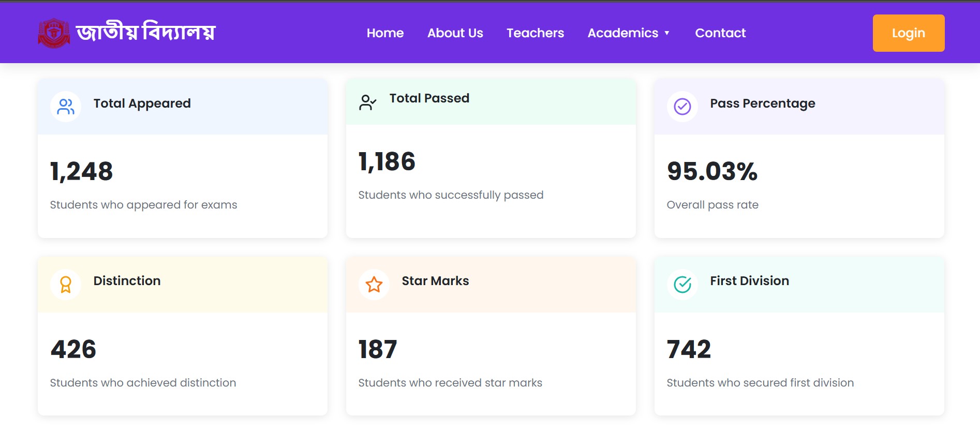This screenshot has height=430, width=980.
Task: Click the 95.03% pass rate value
Action: click(712, 171)
